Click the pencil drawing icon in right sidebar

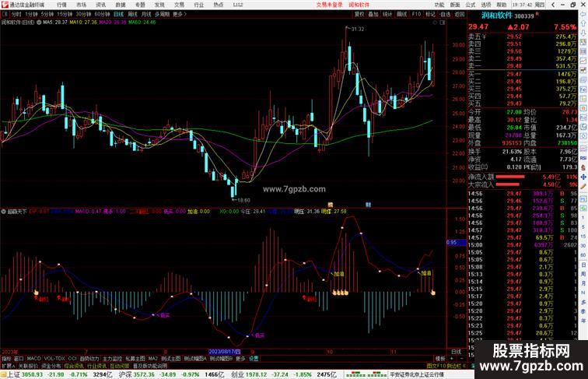pyautogui.click(x=583, y=187)
